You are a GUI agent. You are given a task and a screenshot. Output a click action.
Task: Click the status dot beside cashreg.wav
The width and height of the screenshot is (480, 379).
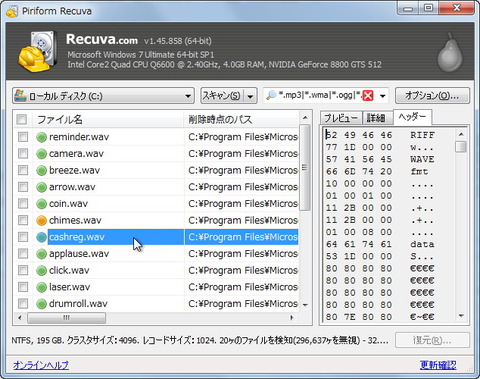[x=41, y=237]
